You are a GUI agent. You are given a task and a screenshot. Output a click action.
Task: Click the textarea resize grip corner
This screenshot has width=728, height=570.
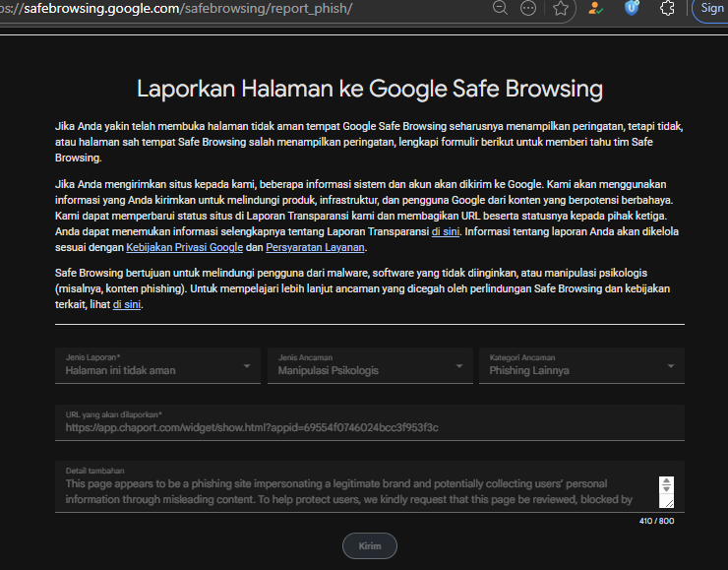coord(669,504)
